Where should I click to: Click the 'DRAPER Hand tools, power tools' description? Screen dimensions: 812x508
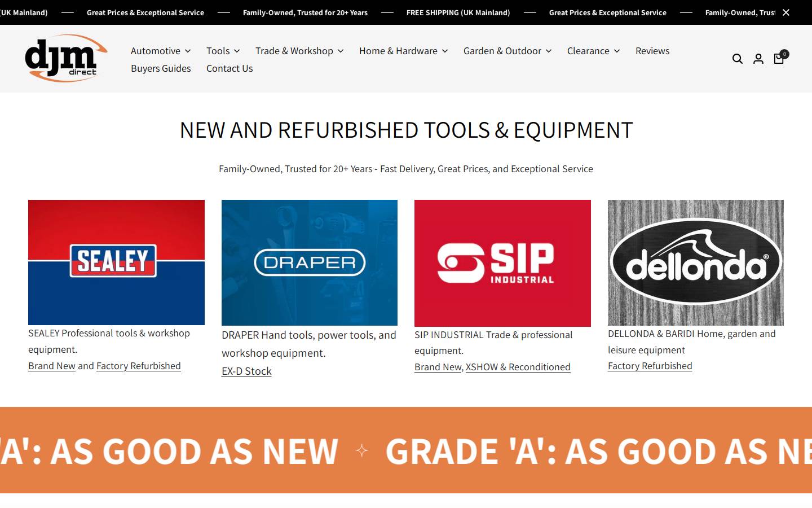[x=309, y=344]
